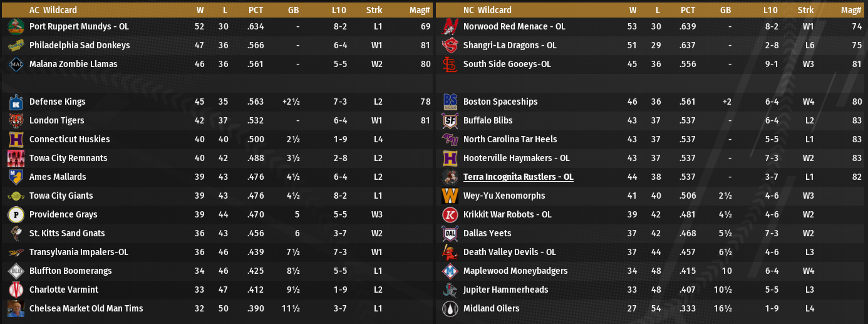Open the Malana Zombie Llamas team page
This screenshot has width=868, height=324.
tap(73, 64)
